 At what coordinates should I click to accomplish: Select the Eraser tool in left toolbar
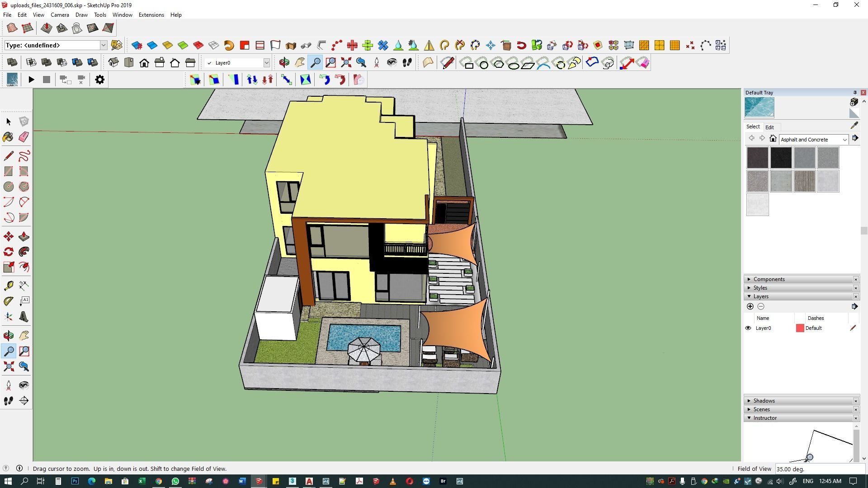coord(24,137)
